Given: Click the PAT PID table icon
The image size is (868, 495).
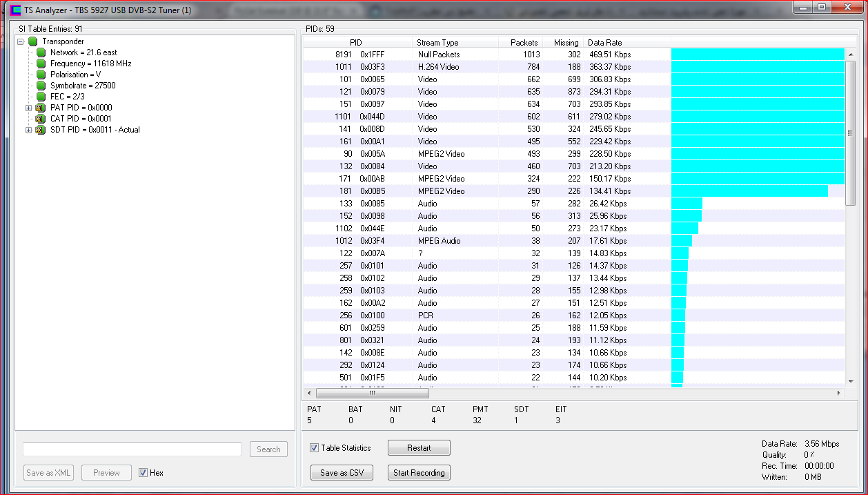Looking at the screenshot, I should [x=40, y=108].
